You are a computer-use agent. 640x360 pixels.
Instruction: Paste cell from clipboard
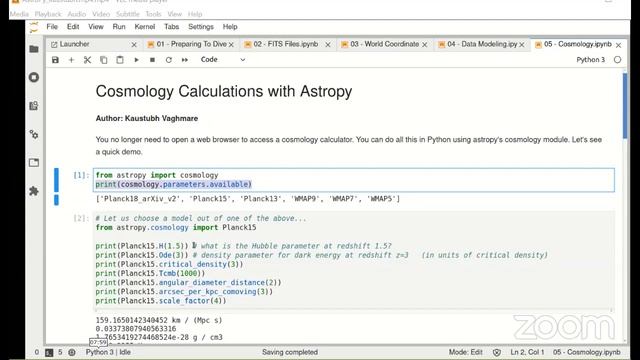120,60
